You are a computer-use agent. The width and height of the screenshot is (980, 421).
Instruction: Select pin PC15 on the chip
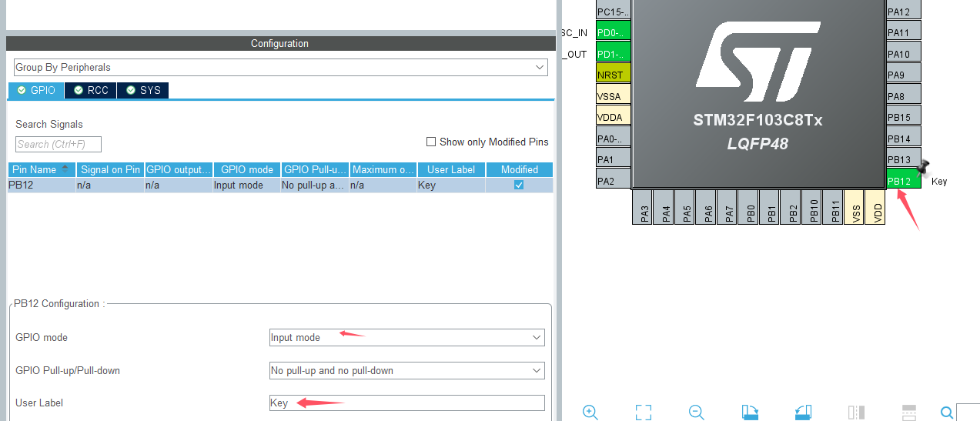(x=614, y=11)
